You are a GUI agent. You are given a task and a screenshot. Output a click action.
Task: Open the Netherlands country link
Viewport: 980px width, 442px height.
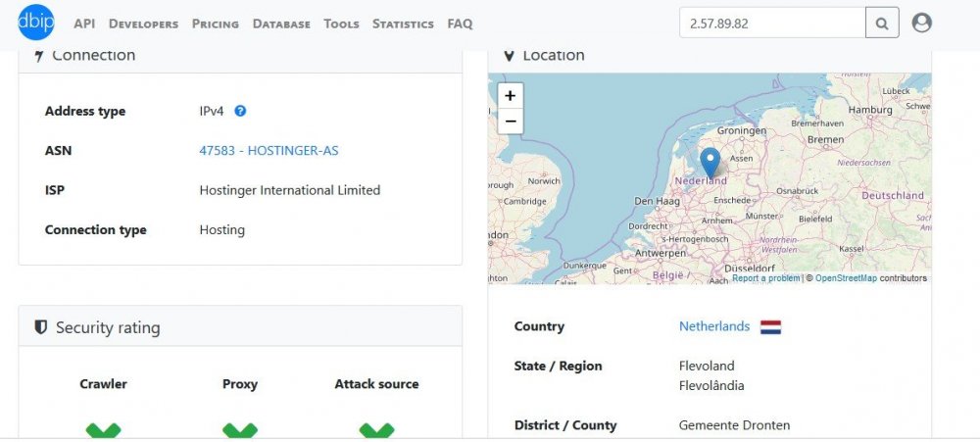[x=714, y=326]
